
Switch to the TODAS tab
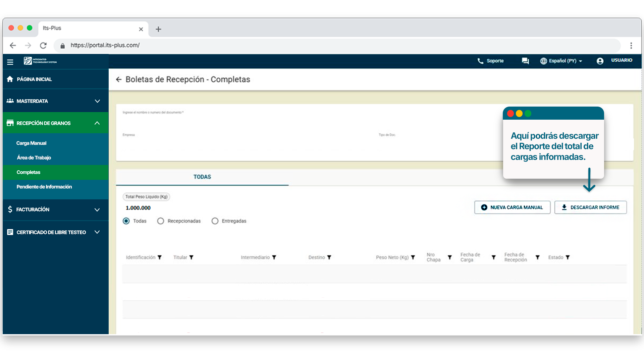(x=202, y=177)
